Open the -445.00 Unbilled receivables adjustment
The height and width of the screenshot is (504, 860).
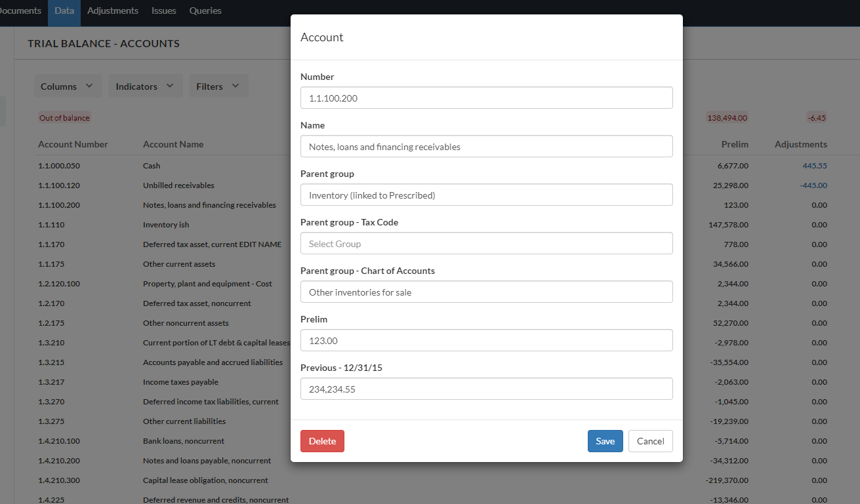813,185
